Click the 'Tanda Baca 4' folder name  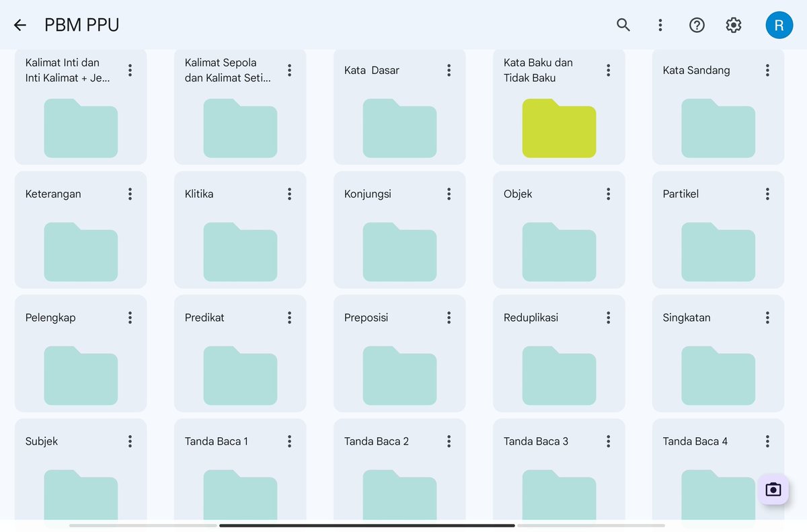[695, 441]
